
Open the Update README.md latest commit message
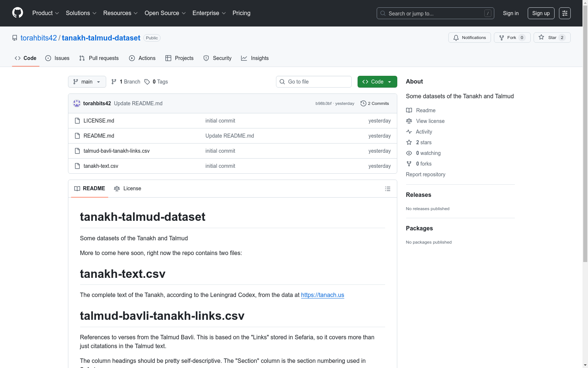138,103
